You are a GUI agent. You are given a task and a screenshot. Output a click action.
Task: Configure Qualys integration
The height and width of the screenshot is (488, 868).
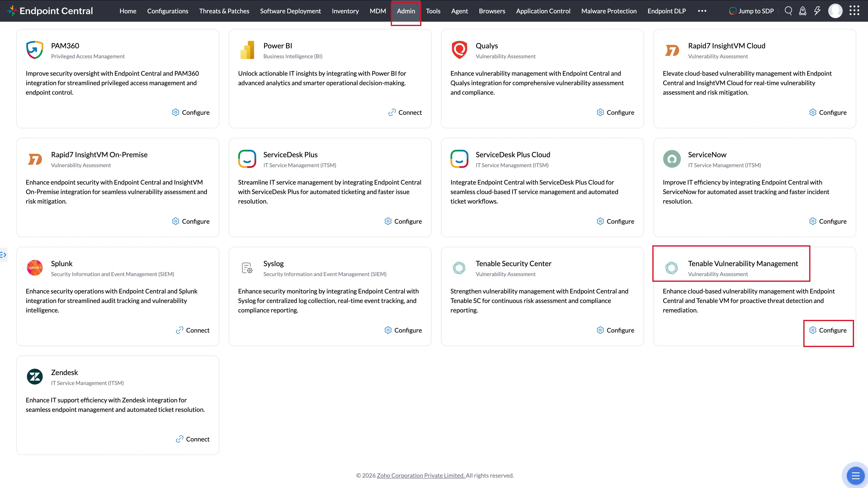[x=615, y=113]
